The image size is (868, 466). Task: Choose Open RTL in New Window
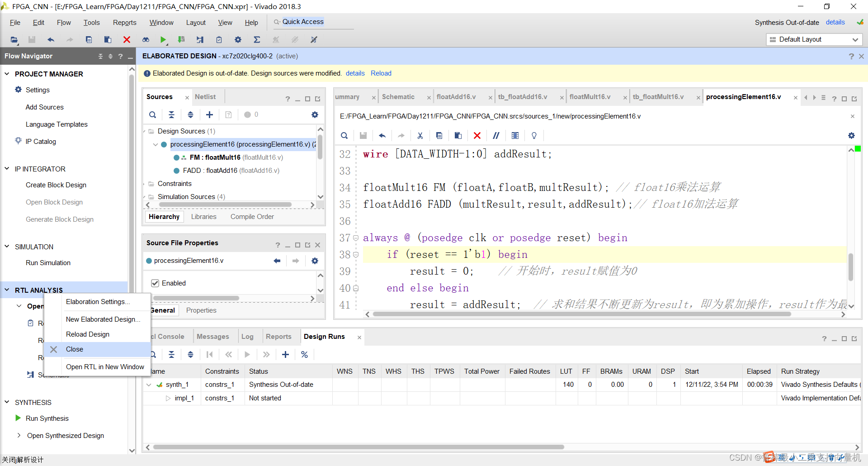coord(105,367)
